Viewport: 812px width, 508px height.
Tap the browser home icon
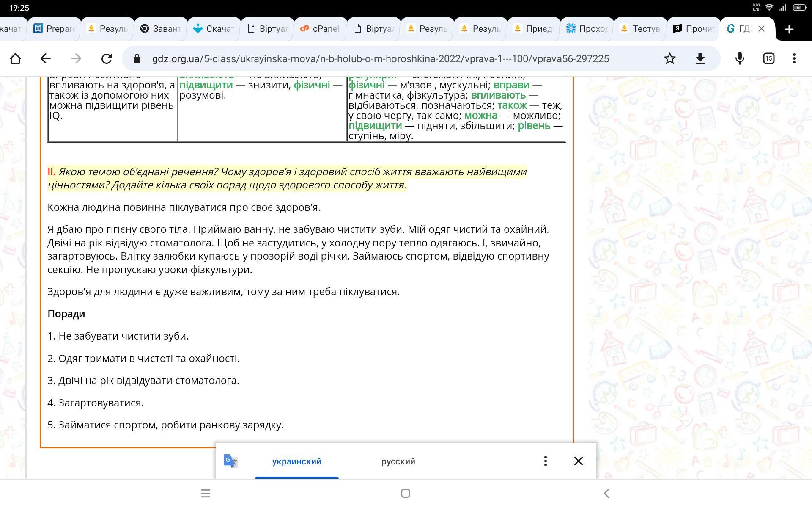[x=16, y=58]
